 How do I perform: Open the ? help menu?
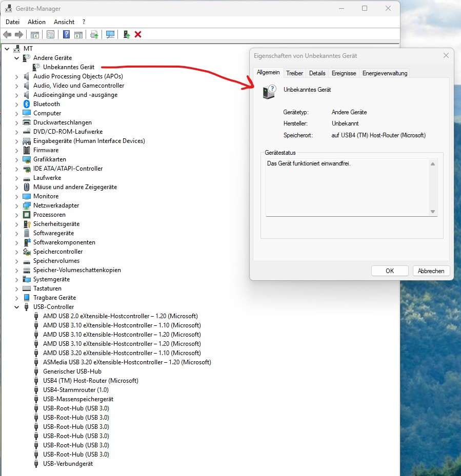pos(84,22)
